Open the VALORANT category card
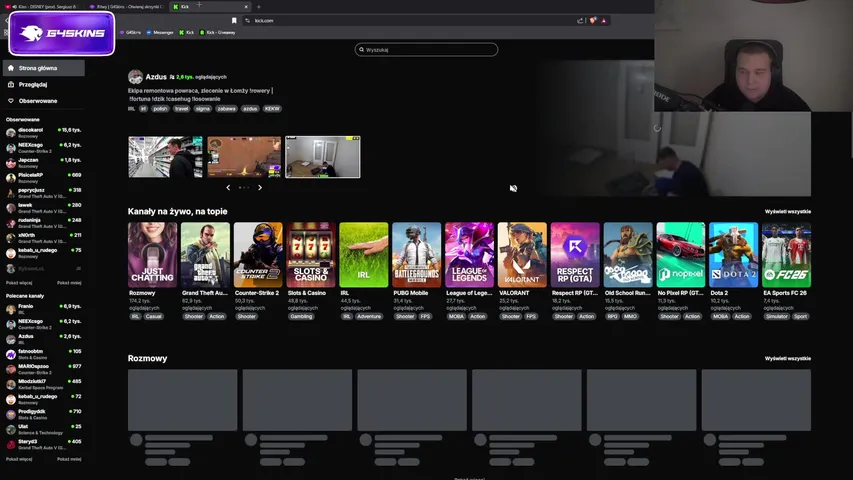 click(522, 255)
